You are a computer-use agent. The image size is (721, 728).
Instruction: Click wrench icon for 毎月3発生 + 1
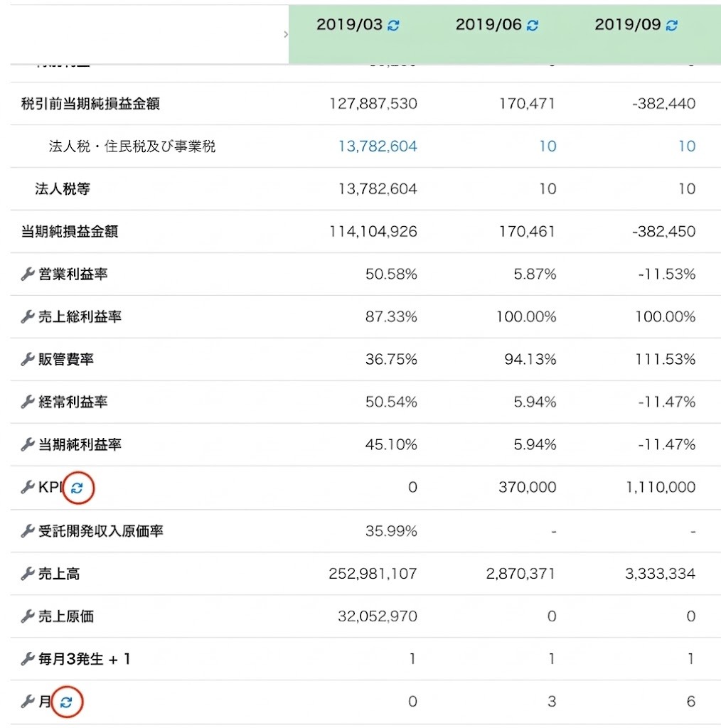[x=28, y=659]
